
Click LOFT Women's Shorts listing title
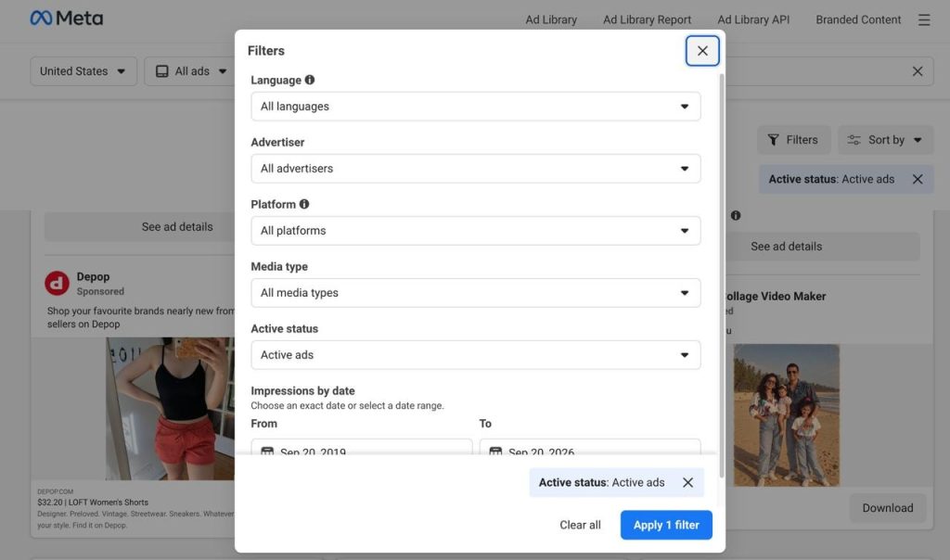tap(93, 503)
